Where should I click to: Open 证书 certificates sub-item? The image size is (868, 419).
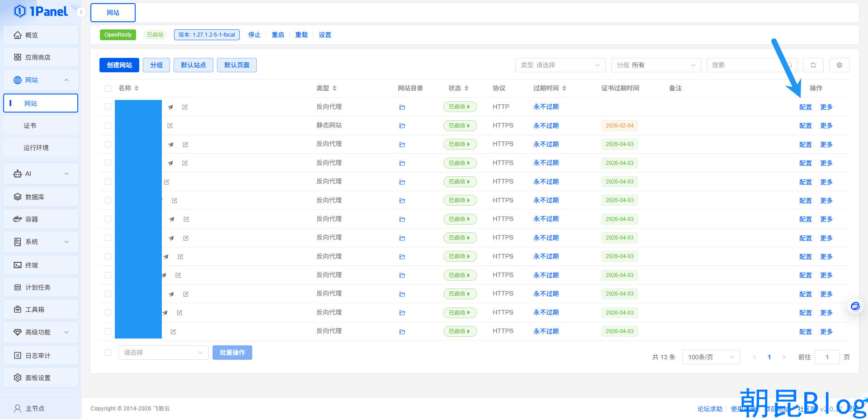pyautogui.click(x=41, y=126)
